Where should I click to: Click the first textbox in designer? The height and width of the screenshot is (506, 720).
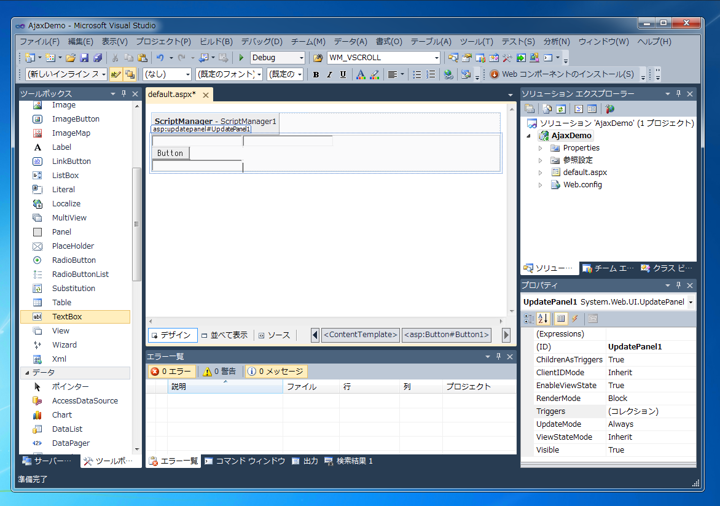point(197,141)
